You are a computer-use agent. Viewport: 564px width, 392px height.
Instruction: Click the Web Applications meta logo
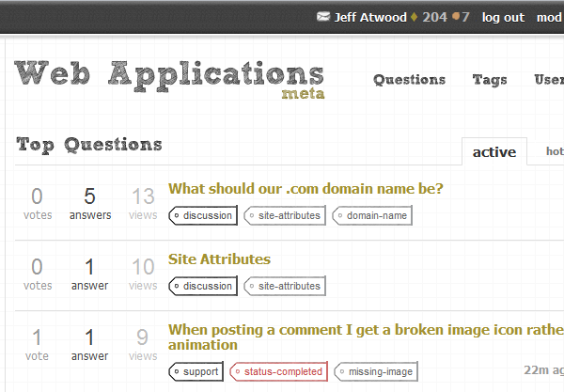pos(169,79)
